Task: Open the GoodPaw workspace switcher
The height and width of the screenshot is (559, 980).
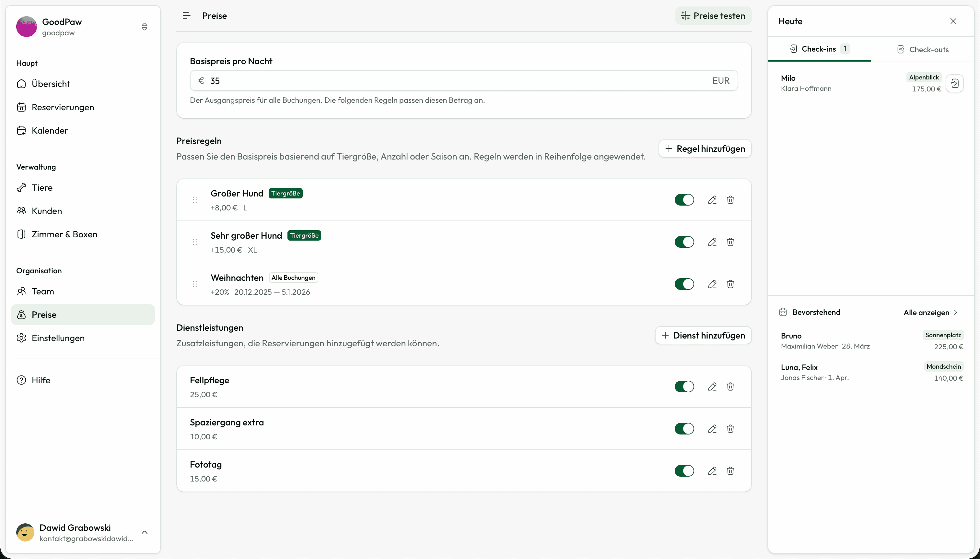Action: click(144, 27)
